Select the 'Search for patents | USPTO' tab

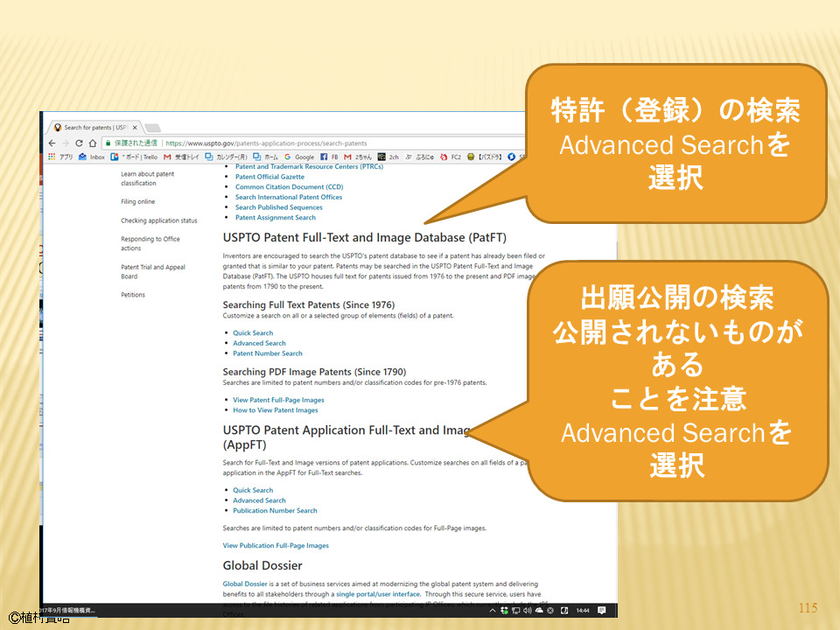(x=94, y=128)
